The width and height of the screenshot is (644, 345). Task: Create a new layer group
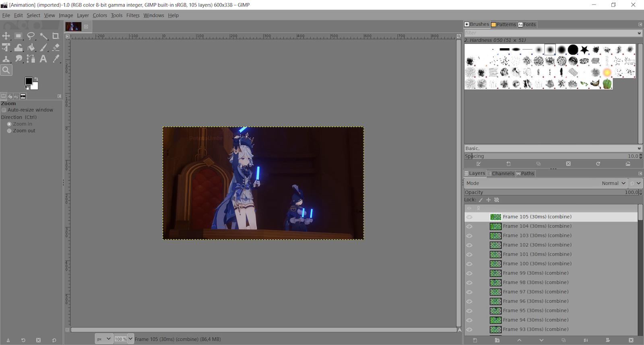pyautogui.click(x=497, y=340)
